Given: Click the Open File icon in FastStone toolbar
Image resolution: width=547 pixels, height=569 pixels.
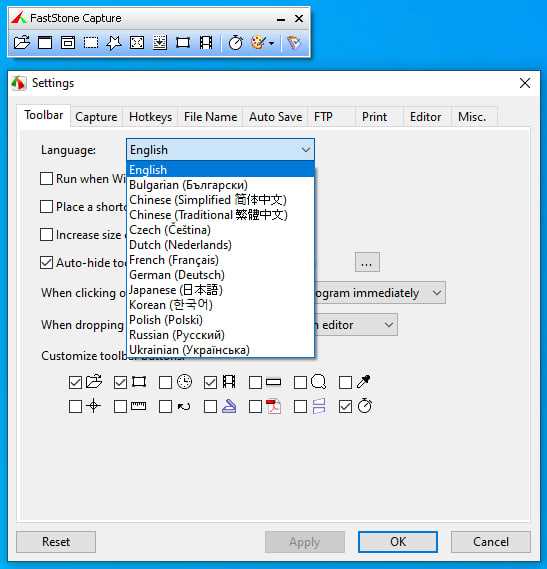Looking at the screenshot, I should pos(22,43).
